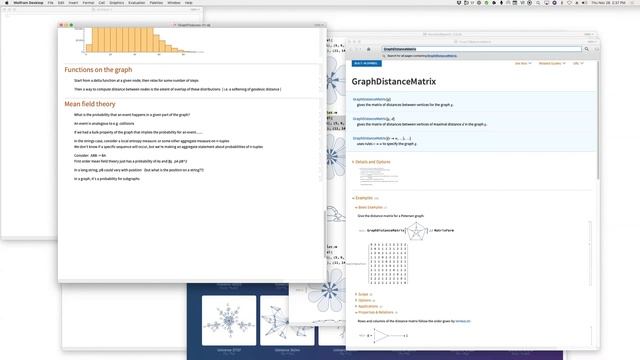Image resolution: width=640 pixels, height=360 pixels.
Task: Open the Window menu
Action: tap(174, 2)
